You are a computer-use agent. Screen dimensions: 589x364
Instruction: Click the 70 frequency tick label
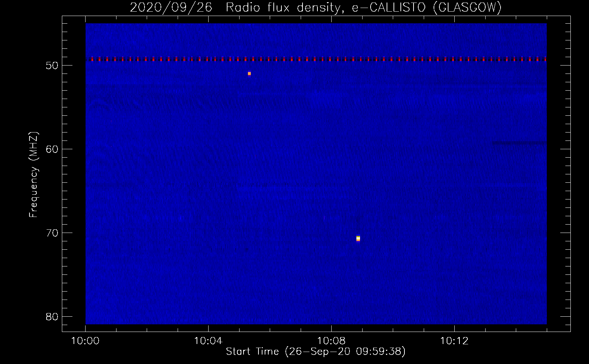(52, 233)
